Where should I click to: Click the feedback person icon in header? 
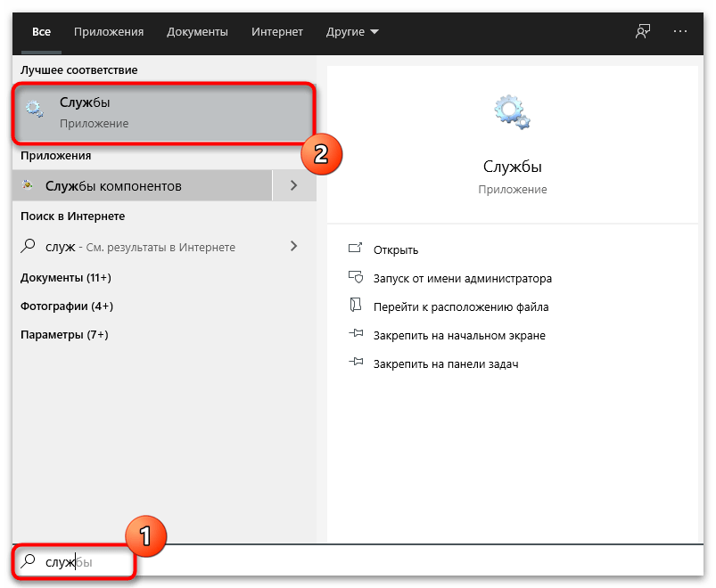pos(642,31)
